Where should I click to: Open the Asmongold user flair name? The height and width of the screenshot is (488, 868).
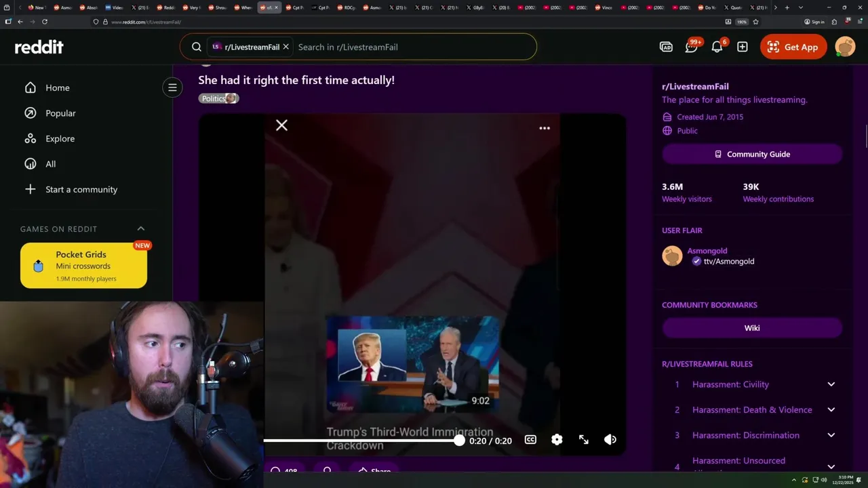(x=707, y=251)
